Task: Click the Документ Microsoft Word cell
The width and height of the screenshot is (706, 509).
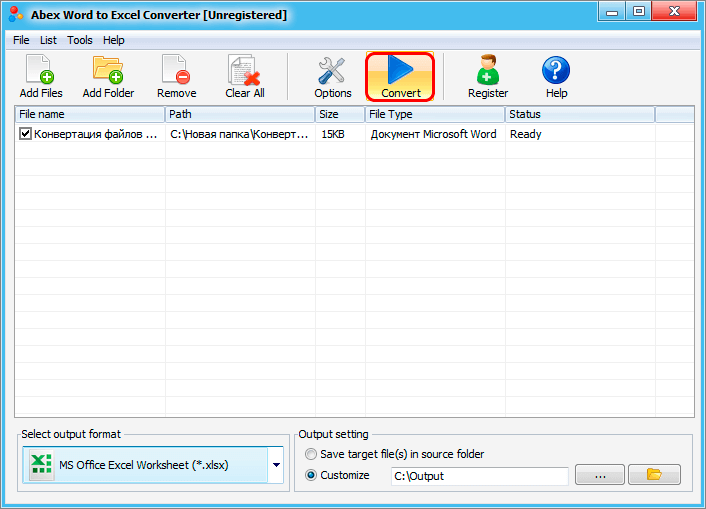Action: [x=433, y=134]
